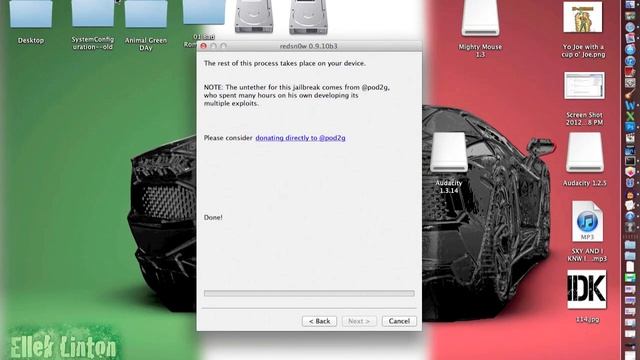Close the redsn0w window with red button
This screenshot has height=360, width=640.
pyautogui.click(x=203, y=46)
